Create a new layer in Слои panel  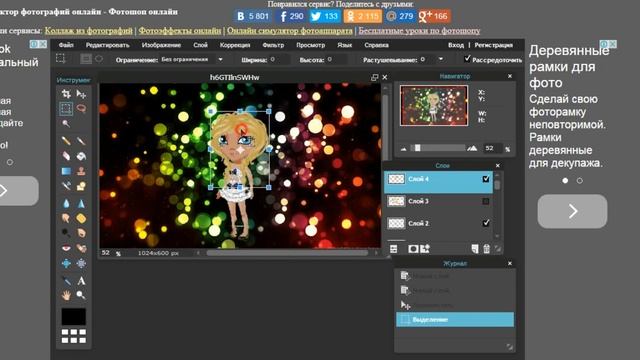point(475,249)
